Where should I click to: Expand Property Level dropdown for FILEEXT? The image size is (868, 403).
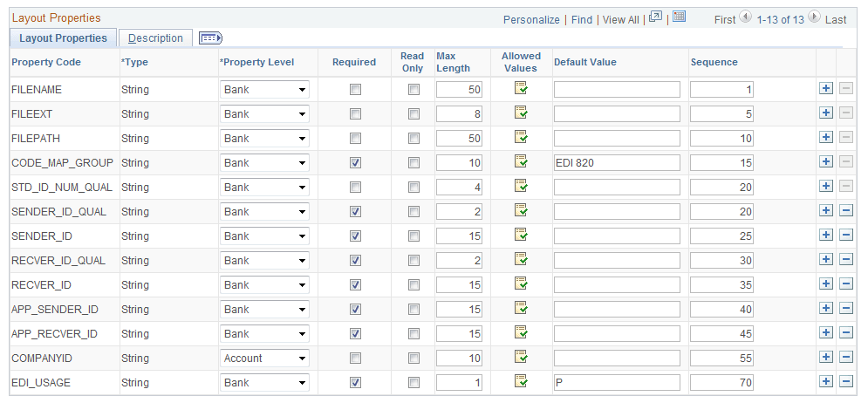click(x=264, y=113)
